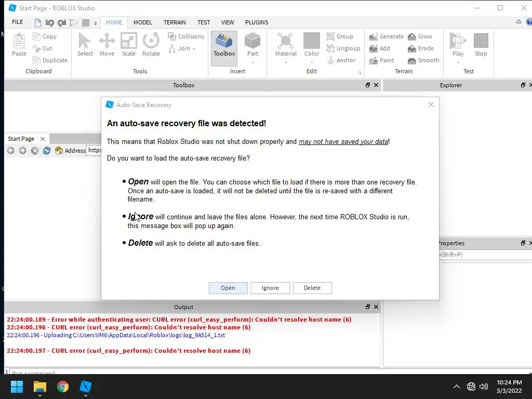Click the Home icon beside Address
The height and width of the screenshot is (399, 532).
click(59, 150)
